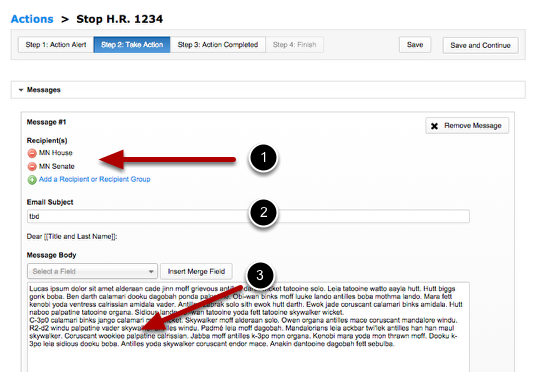
Task: Focus the Email Subject input field
Action: pos(248,216)
